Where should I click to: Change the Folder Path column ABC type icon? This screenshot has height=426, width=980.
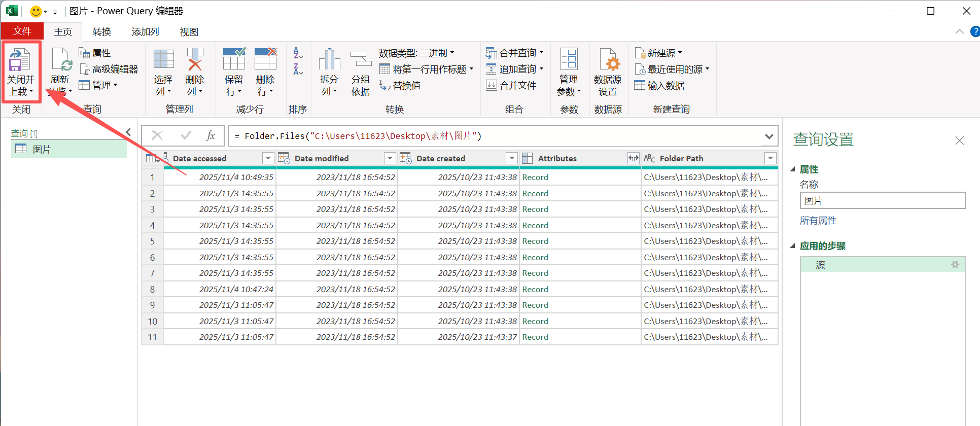[649, 158]
